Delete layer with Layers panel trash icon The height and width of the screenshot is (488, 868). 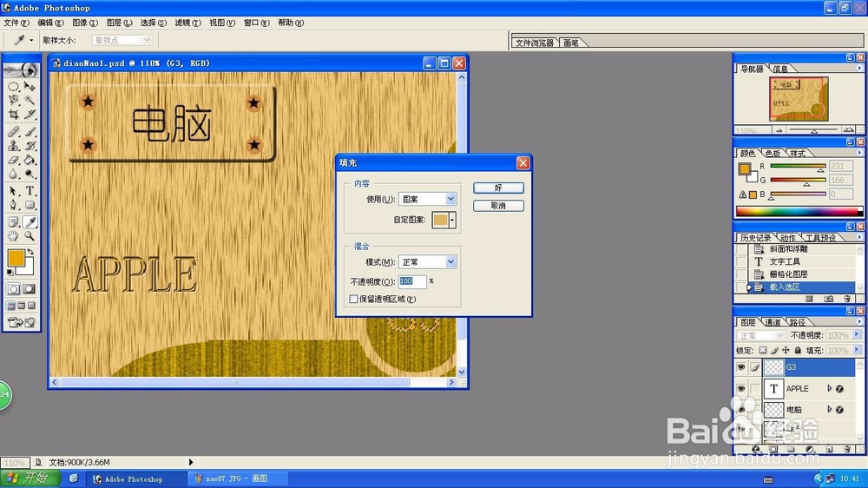coord(846,449)
